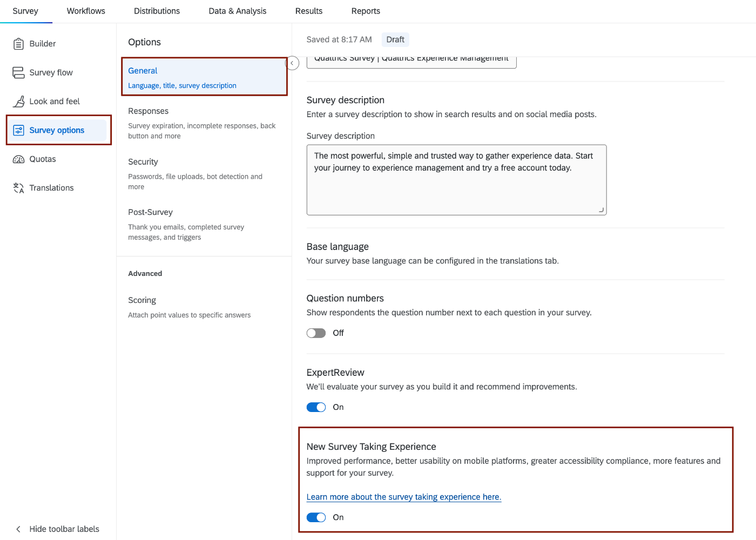Disable the ExpertReview feature

[316, 407]
